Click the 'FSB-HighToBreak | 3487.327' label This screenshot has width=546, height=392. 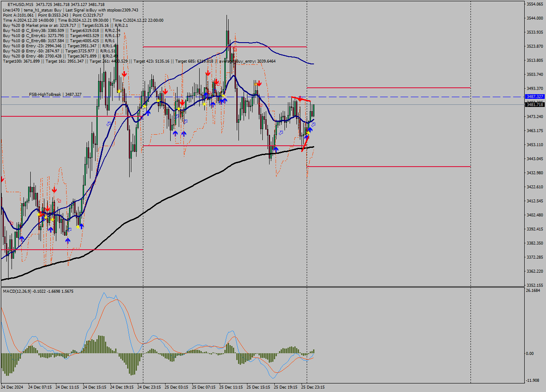[55, 94]
